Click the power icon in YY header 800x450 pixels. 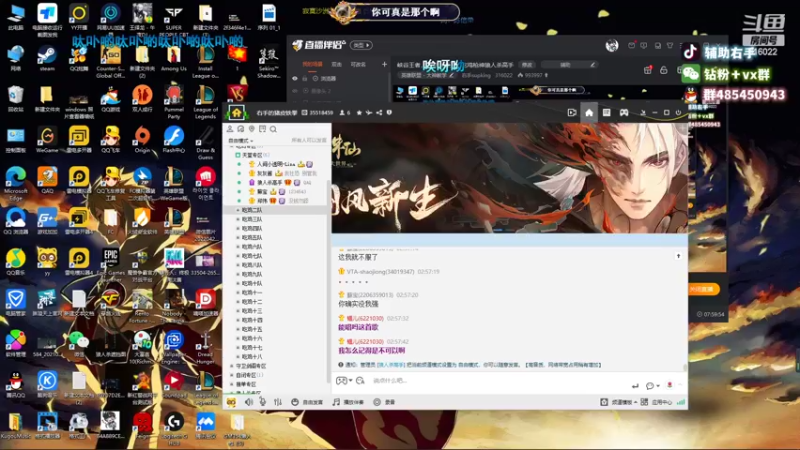coord(679,113)
